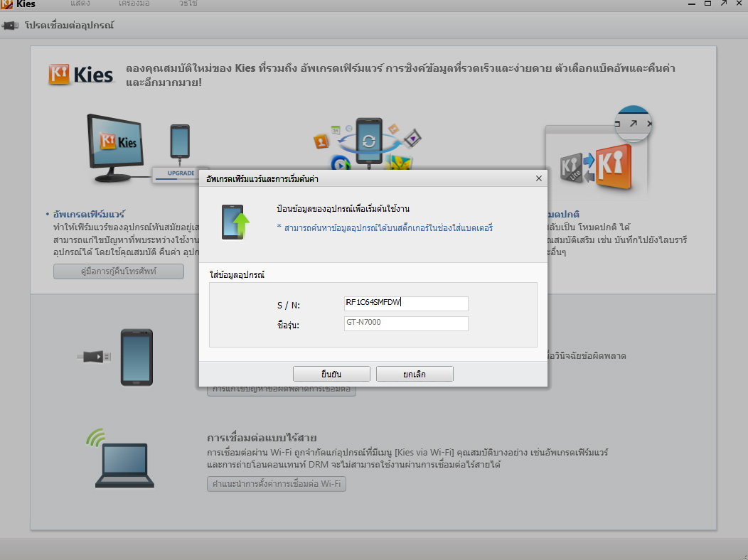Click the ชื่อรุ่น field showing GT-N7000

(406, 323)
